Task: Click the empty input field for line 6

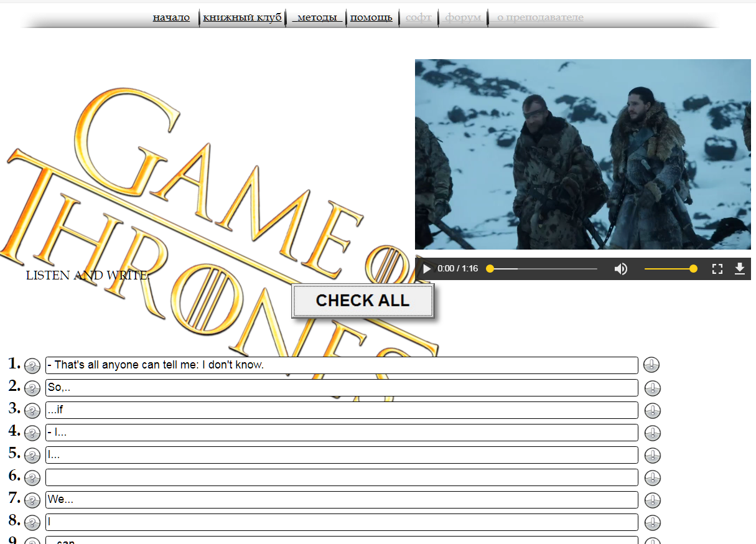Action: 342,477
